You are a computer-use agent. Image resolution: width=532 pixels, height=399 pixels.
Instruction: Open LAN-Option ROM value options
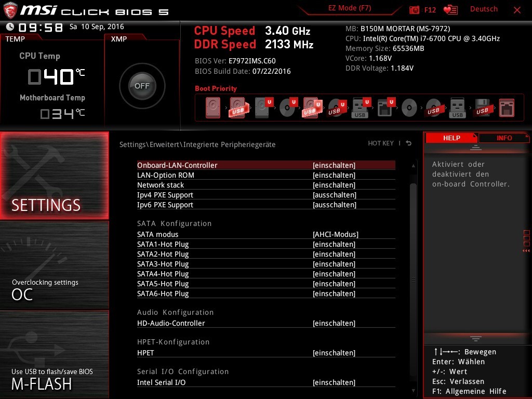334,175
